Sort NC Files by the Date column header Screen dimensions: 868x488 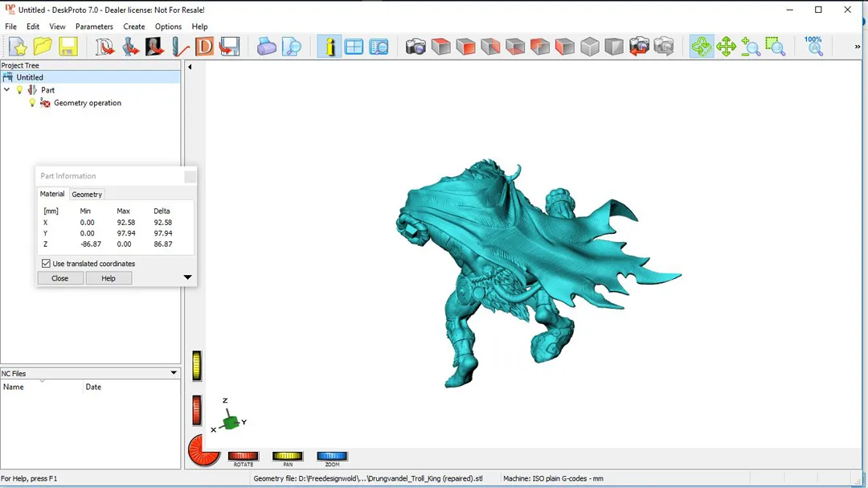point(132,387)
